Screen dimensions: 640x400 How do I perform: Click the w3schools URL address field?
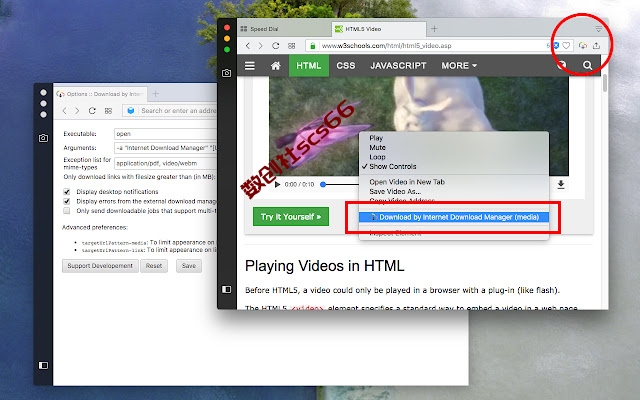tap(433, 46)
